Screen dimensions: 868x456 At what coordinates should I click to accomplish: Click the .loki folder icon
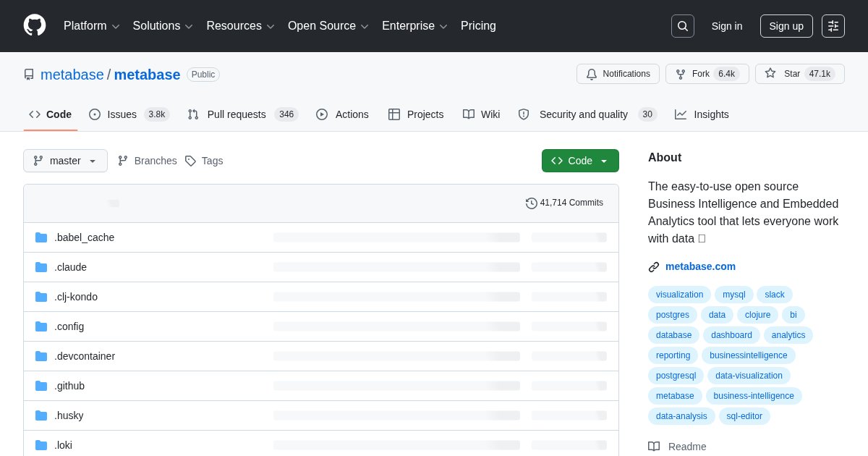point(41,445)
